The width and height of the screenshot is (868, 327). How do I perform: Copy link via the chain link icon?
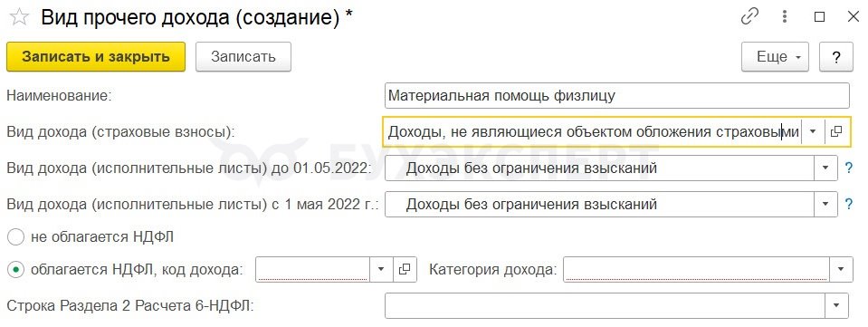749,17
